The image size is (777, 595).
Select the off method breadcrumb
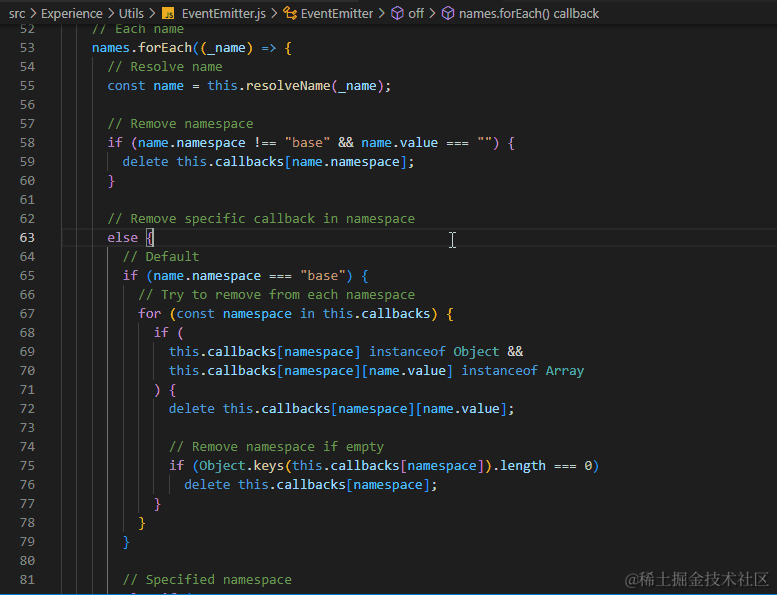pos(416,13)
